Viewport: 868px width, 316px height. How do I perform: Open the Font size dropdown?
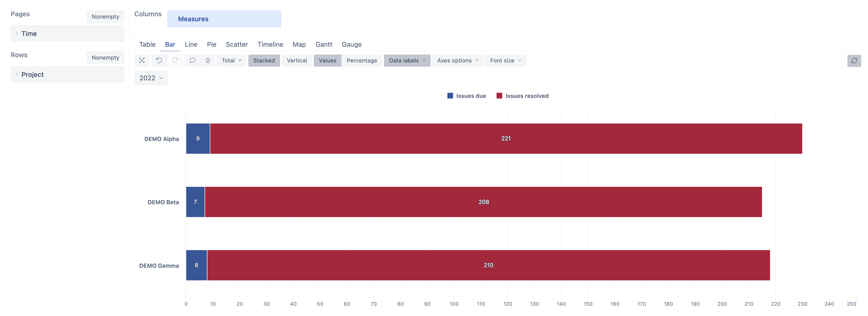(x=505, y=61)
